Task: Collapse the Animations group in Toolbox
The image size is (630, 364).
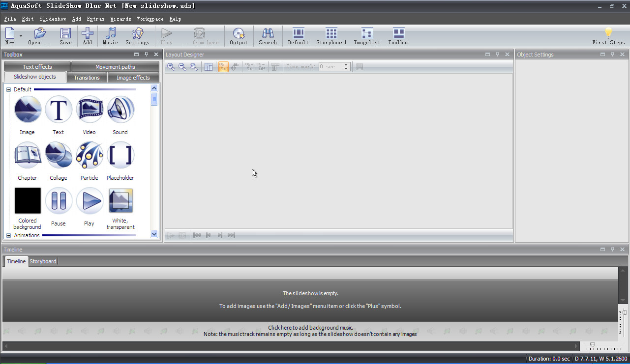Action: point(8,235)
